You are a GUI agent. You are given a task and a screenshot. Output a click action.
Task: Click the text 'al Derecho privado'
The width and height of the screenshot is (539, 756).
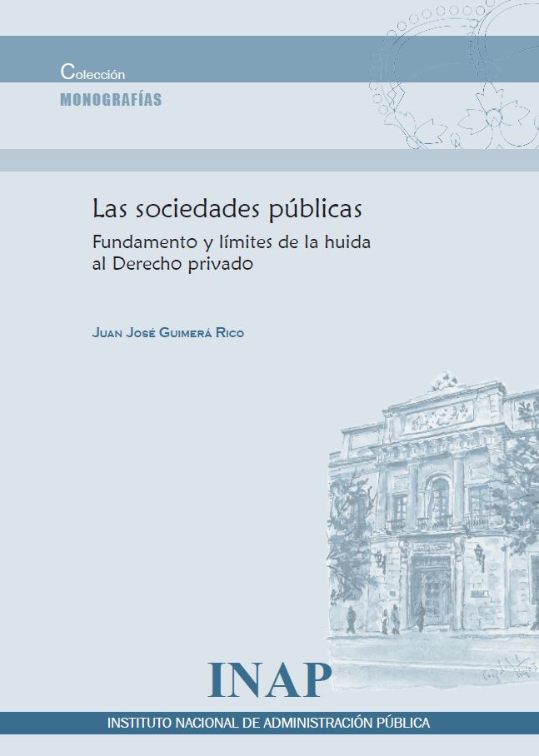(172, 266)
